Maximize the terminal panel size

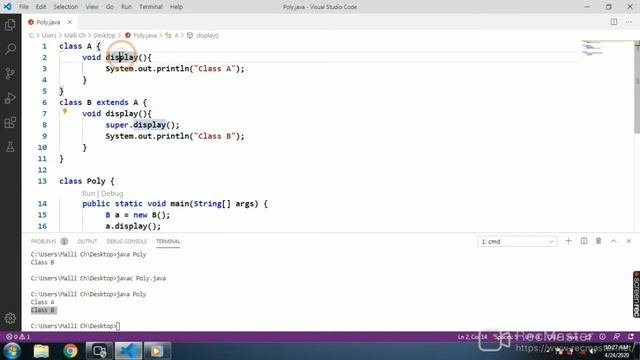[x=613, y=241]
